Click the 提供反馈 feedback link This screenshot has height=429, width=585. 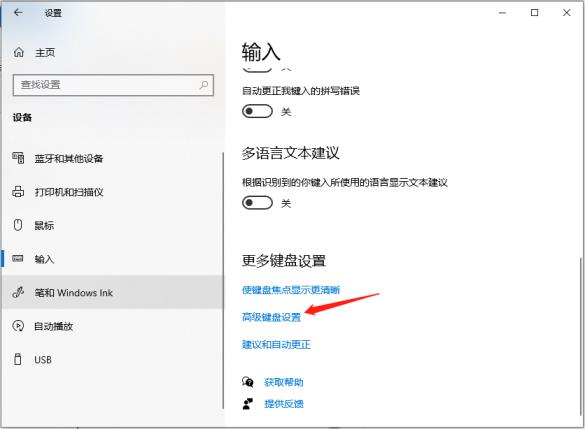pos(284,404)
